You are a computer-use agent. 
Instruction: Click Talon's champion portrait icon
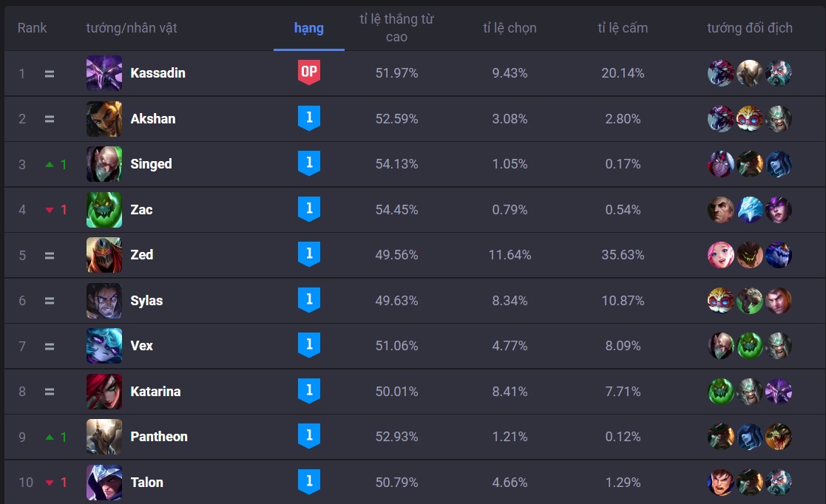coord(104,483)
